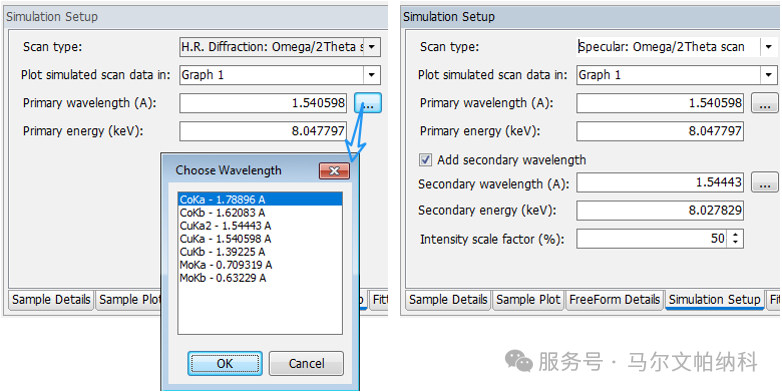
Task: Select right panel Sample Plot tab
Action: click(528, 300)
